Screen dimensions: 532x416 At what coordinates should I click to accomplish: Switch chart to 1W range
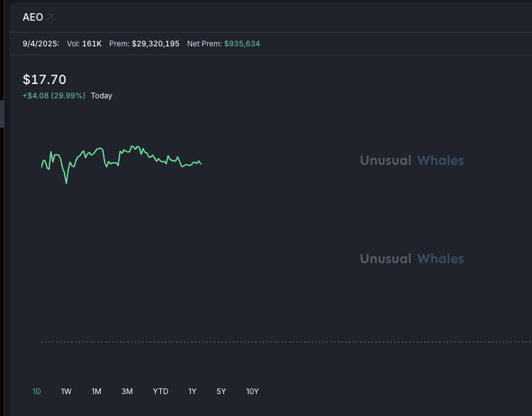66,392
